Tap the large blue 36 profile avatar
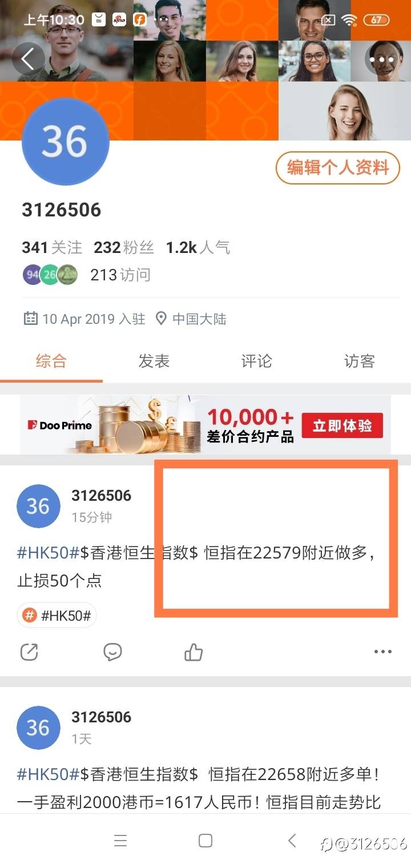The width and height of the screenshot is (411, 868). click(65, 142)
